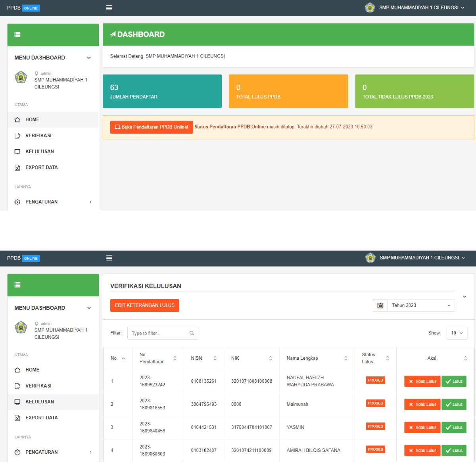Viewport: 476px width, 476px height.
Task: Click the EXPORT DATA spreadsheet icon in the Verifikasi Kelulusan sidebar
Action: tap(17, 418)
